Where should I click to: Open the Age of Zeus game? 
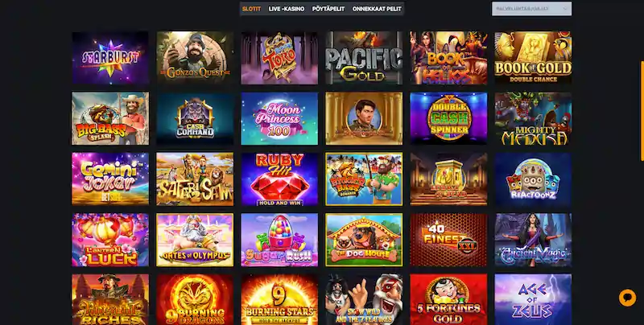[533, 299]
